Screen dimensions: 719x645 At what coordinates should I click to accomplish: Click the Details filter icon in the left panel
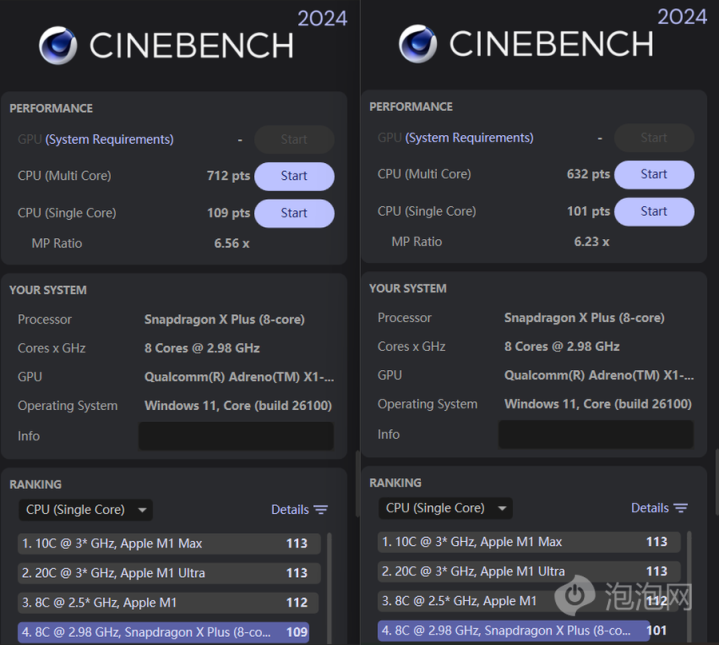pyautogui.click(x=321, y=510)
